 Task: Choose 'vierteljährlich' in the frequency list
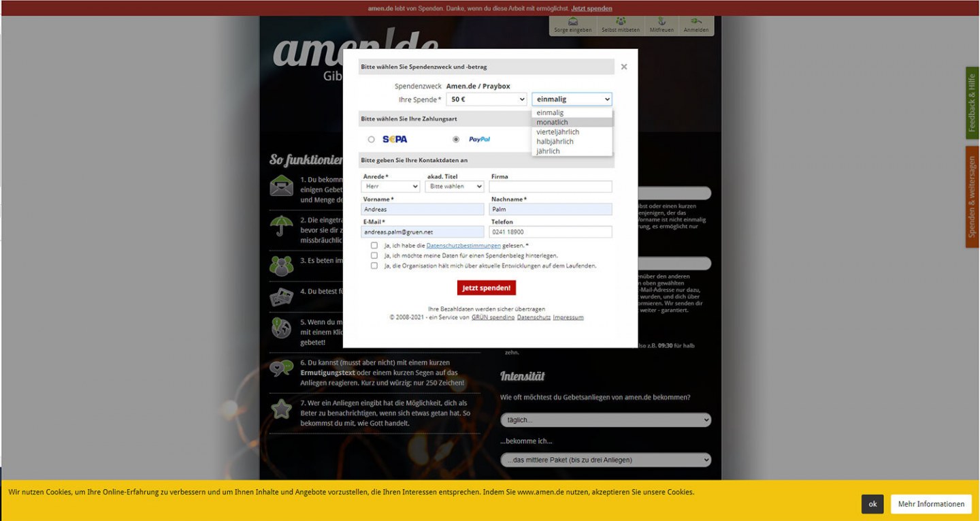pyautogui.click(x=572, y=132)
